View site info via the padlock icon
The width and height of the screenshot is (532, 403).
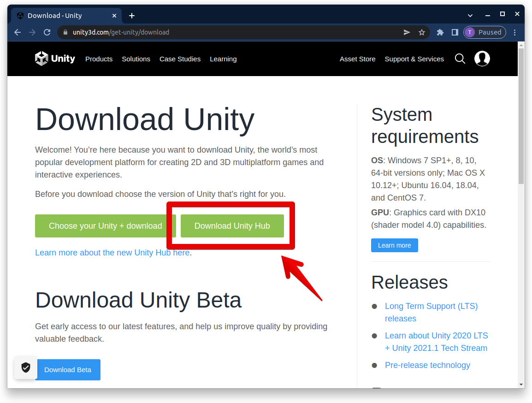coord(65,32)
